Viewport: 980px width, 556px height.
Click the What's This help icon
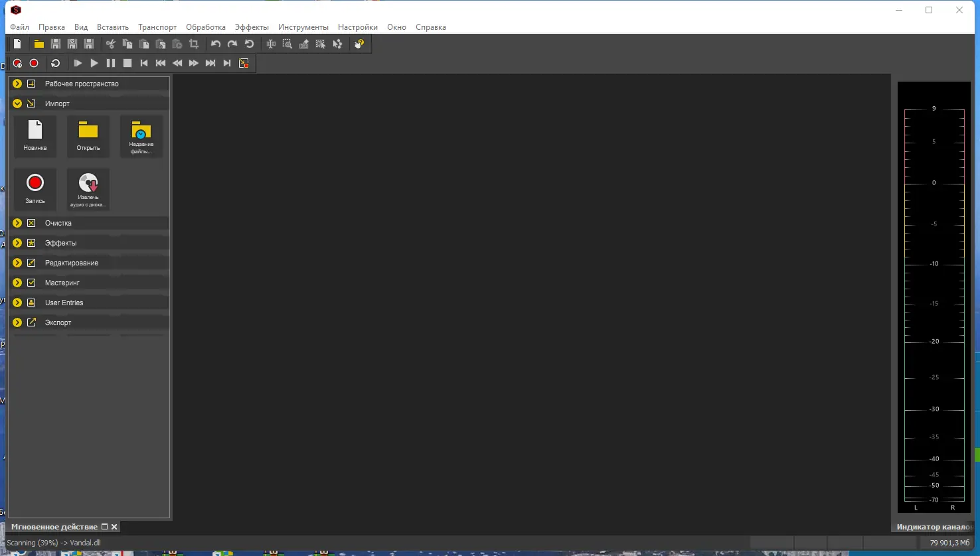(x=359, y=44)
